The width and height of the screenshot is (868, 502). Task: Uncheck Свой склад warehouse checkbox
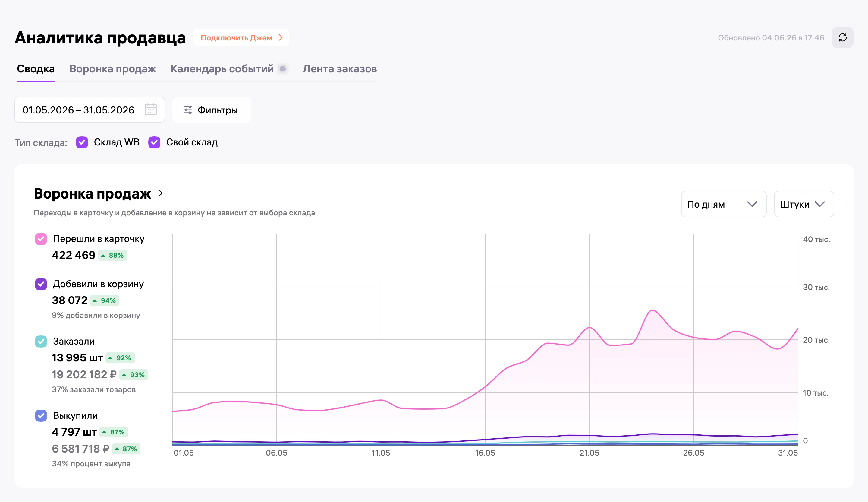tap(154, 142)
